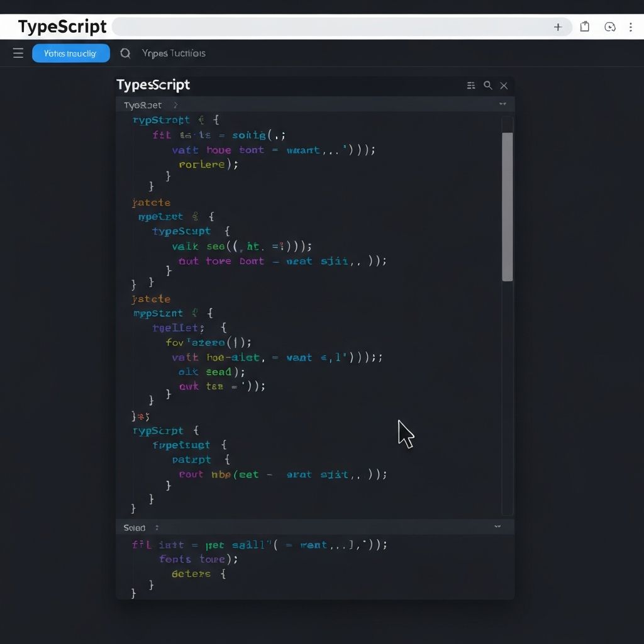Click the share icon in the address bar

click(x=584, y=27)
